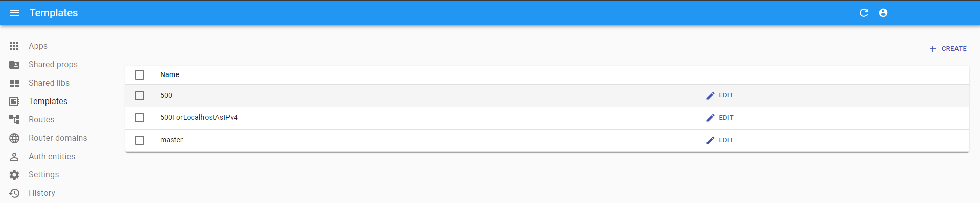Select Templates in the sidebar
This screenshot has width=980, height=203.
pos(48,102)
